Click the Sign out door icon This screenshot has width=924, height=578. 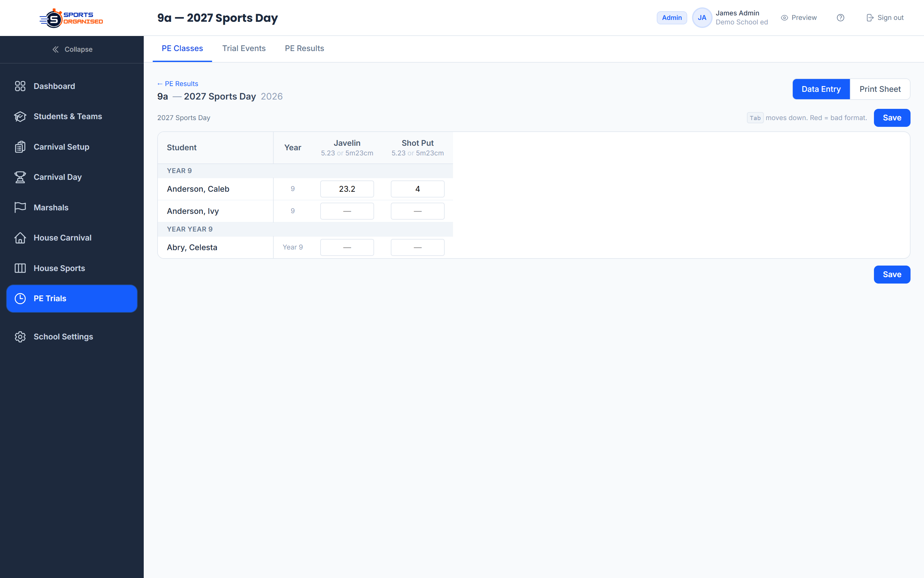(870, 18)
